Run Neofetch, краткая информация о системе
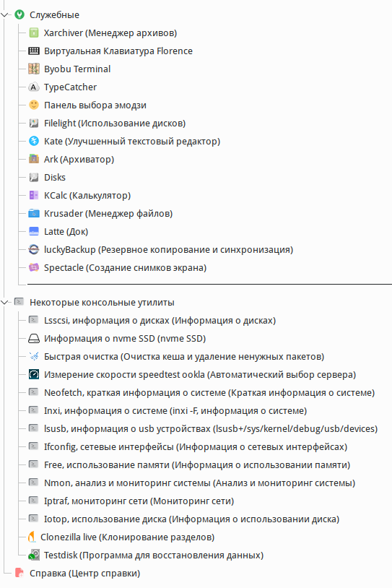Screen dimensions: 392x588 click(209, 393)
